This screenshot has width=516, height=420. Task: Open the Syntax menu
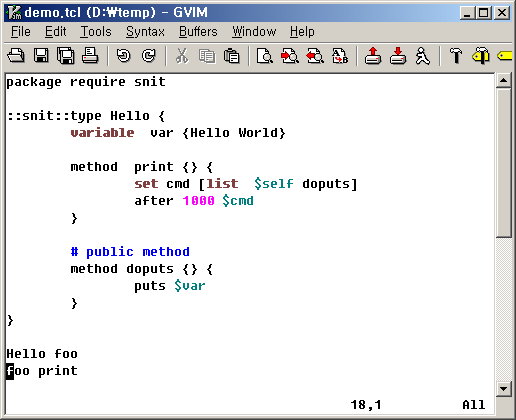pos(145,32)
